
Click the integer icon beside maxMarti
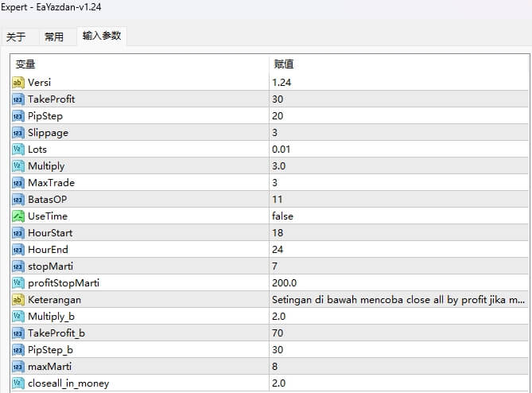[18, 367]
